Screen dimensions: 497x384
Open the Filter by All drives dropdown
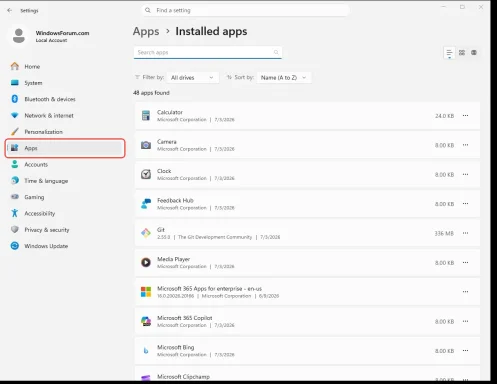[193, 78]
